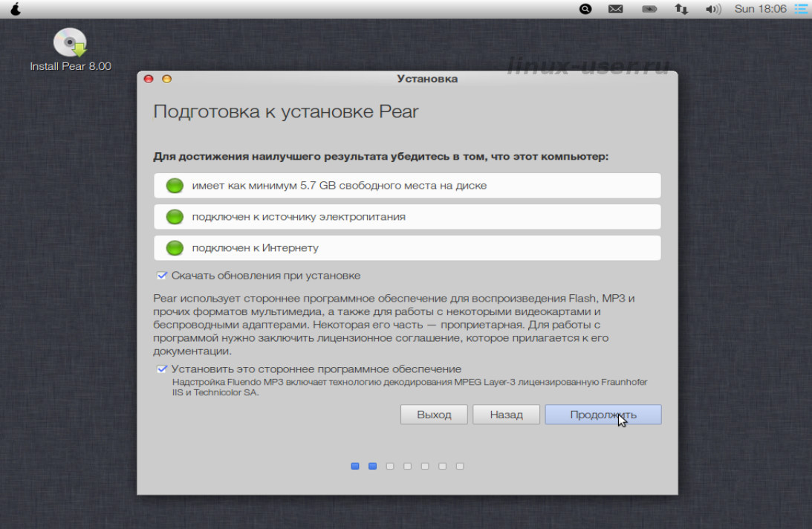
Task: Click the text "подключен к источнику электропитания"
Action: [299, 216]
